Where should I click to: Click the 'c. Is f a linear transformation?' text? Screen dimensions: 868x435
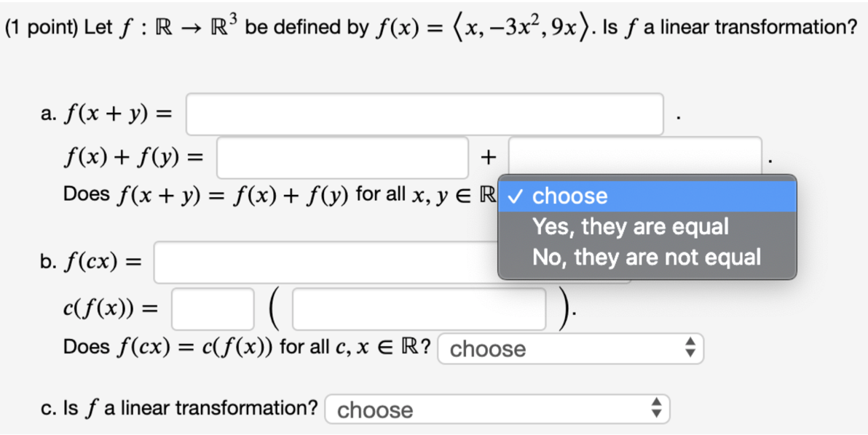(179, 410)
